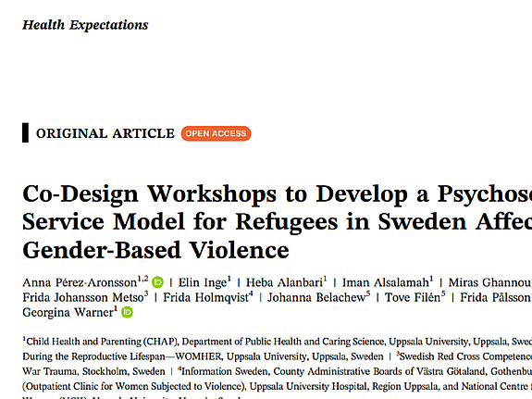Select author name Frida Holmqvist
Image resolution: width=532 pixels, height=399 pixels.
[206, 297]
